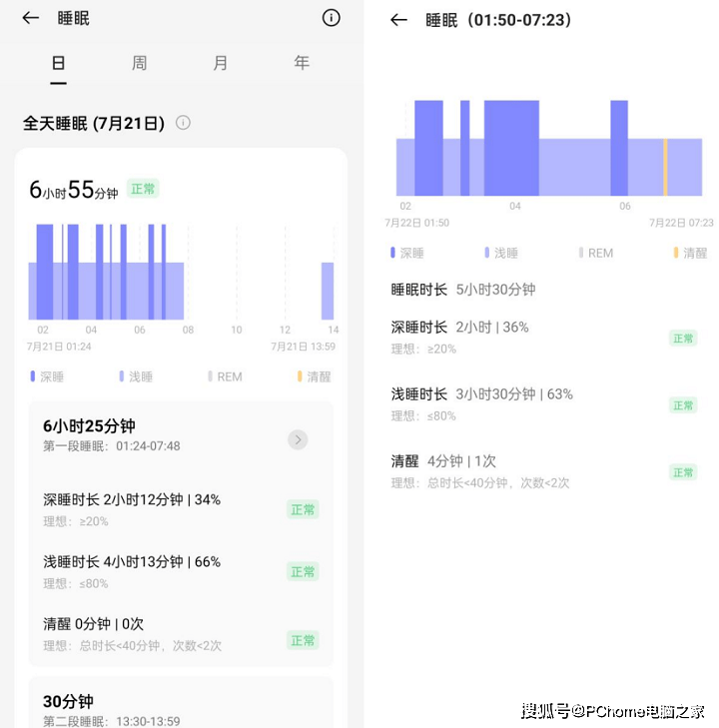Switch to the 月 tab

(x=221, y=63)
